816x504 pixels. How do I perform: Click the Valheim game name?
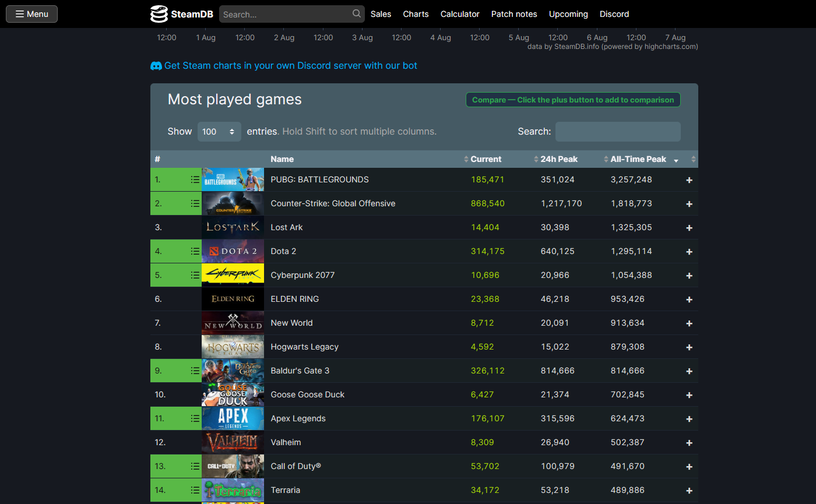pyautogui.click(x=286, y=442)
